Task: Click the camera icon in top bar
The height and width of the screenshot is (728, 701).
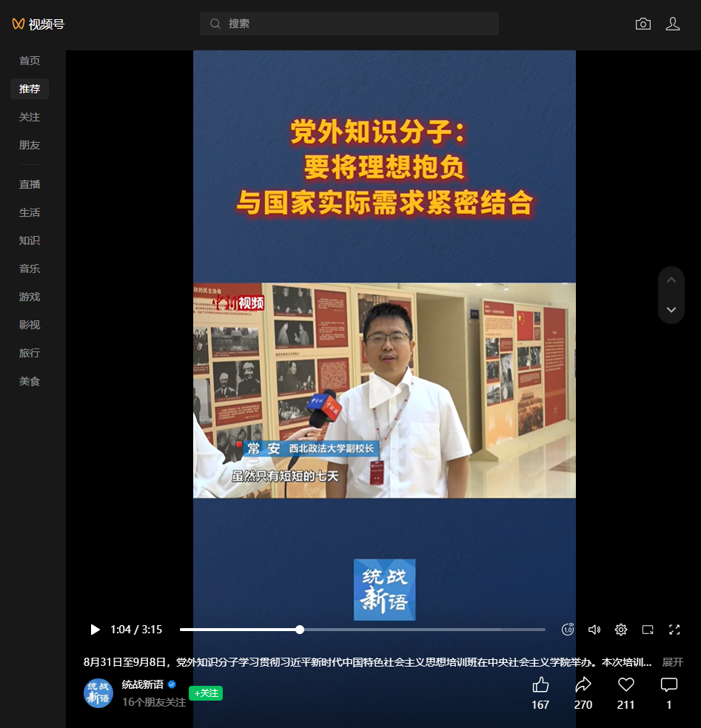Action: (x=643, y=24)
